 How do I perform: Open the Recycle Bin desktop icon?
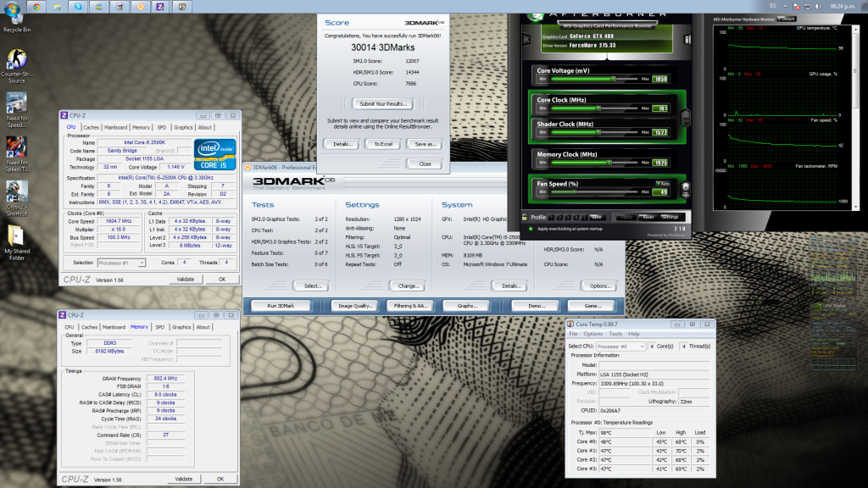pyautogui.click(x=17, y=24)
